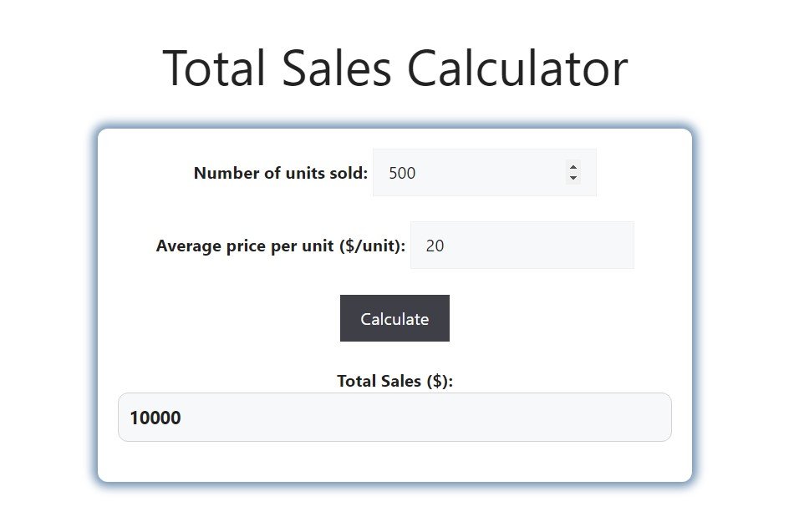This screenshot has width=794, height=532.
Task: Click the increment arrow on units sold spinner
Action: [x=573, y=168]
